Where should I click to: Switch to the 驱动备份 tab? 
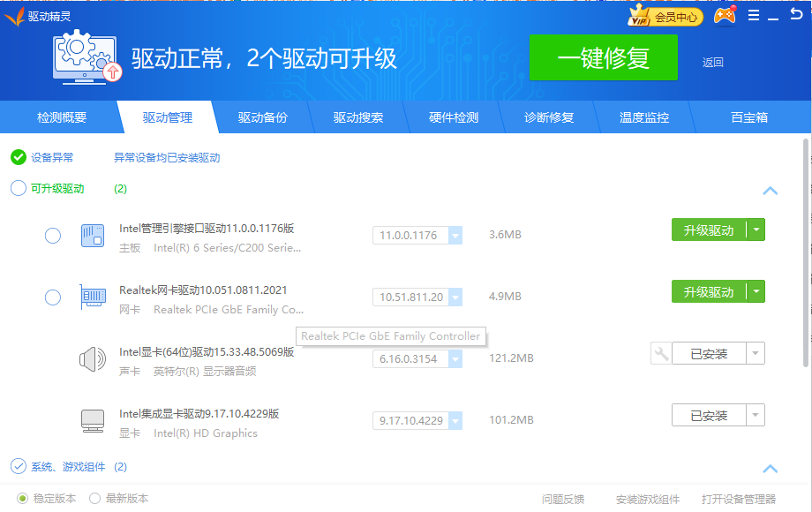click(262, 117)
